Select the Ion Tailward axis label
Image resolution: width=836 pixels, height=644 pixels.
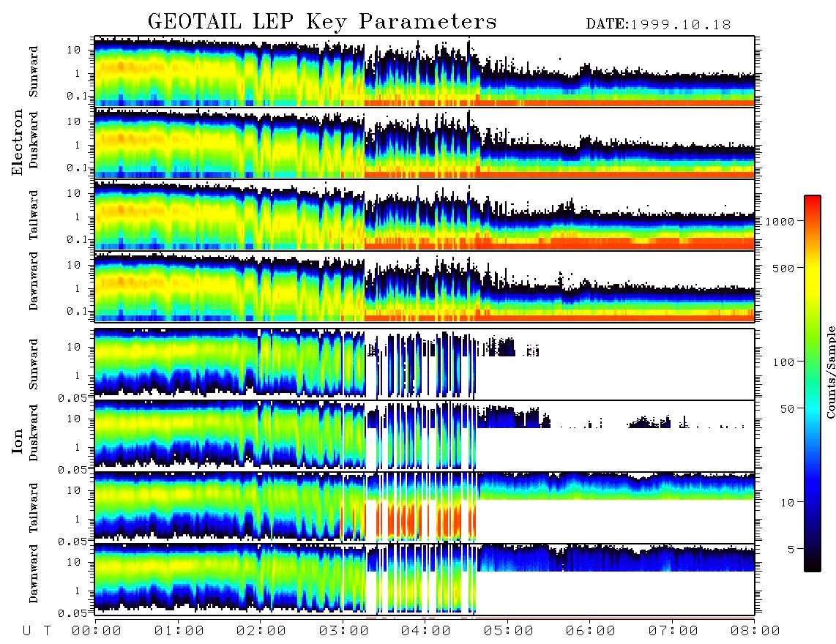[x=34, y=508]
